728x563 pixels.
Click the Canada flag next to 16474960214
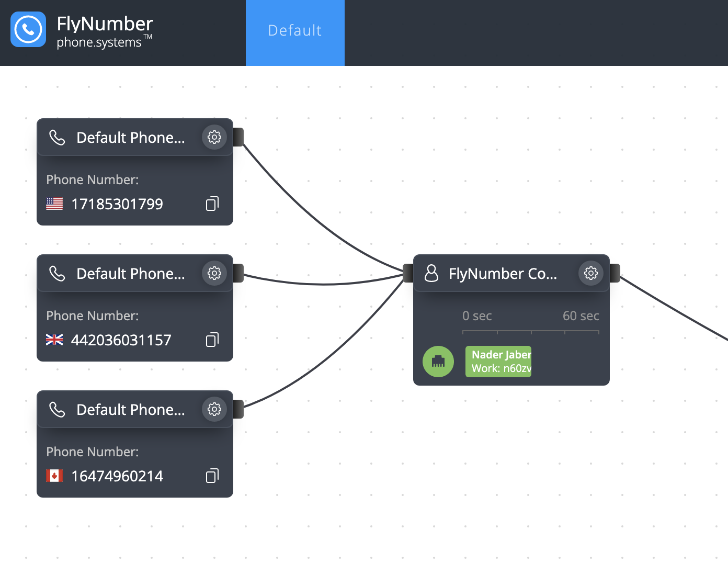[x=54, y=476]
